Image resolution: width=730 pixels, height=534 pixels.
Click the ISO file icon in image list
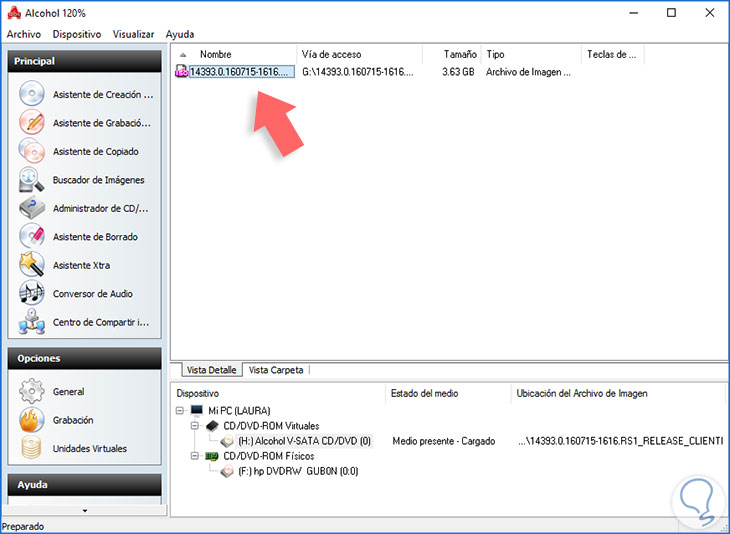pos(181,72)
